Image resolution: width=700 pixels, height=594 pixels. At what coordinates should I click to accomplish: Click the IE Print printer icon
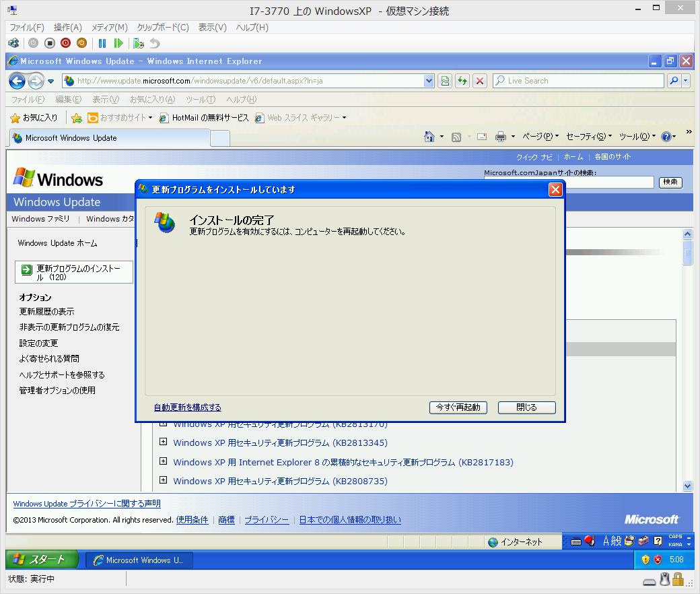tap(501, 137)
